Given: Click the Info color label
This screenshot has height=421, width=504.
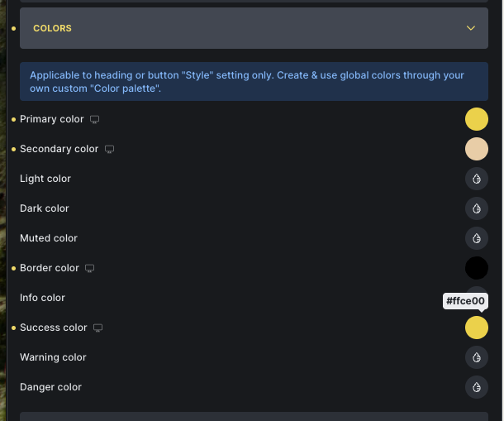Looking at the screenshot, I should 42,298.
